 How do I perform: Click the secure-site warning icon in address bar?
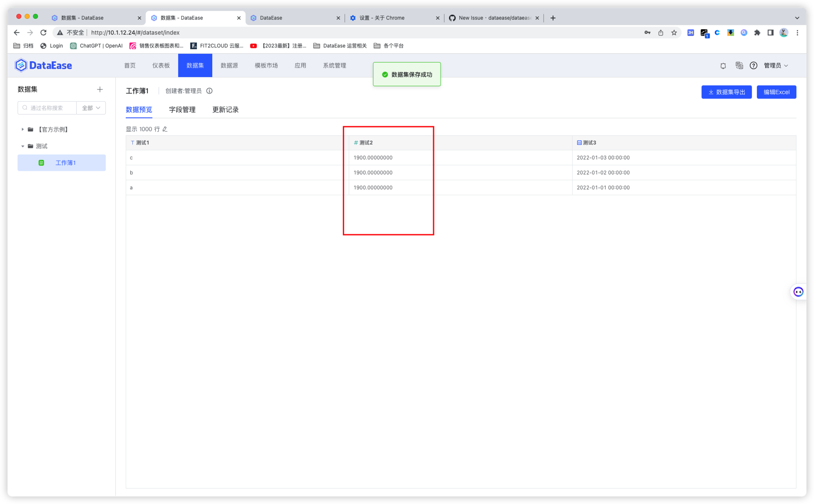tap(60, 32)
